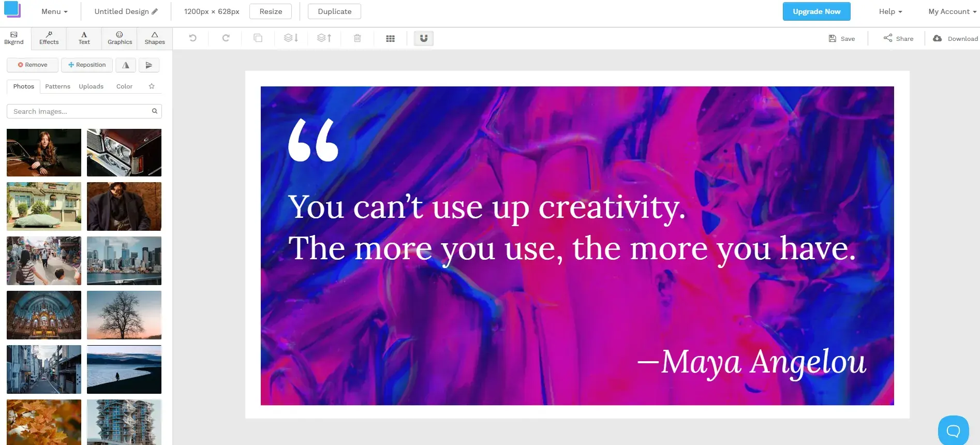Toggle the grid overlay icon
980x445 pixels.
coord(390,38)
